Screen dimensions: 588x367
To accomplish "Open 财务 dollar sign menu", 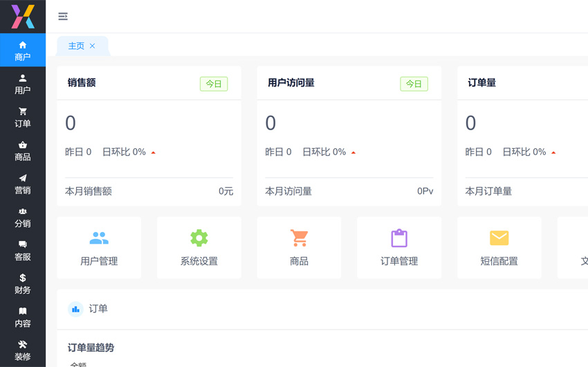I will 23,284.
